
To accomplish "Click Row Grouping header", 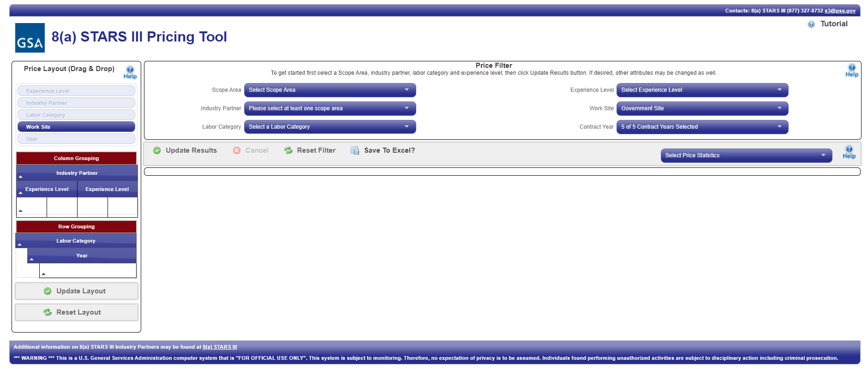I will (x=77, y=226).
